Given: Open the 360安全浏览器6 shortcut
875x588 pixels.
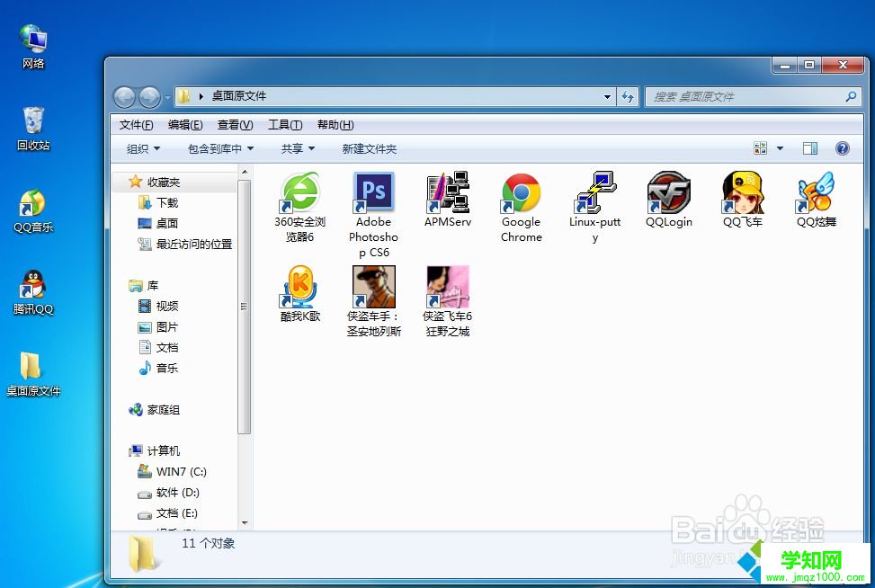Looking at the screenshot, I should (299, 207).
